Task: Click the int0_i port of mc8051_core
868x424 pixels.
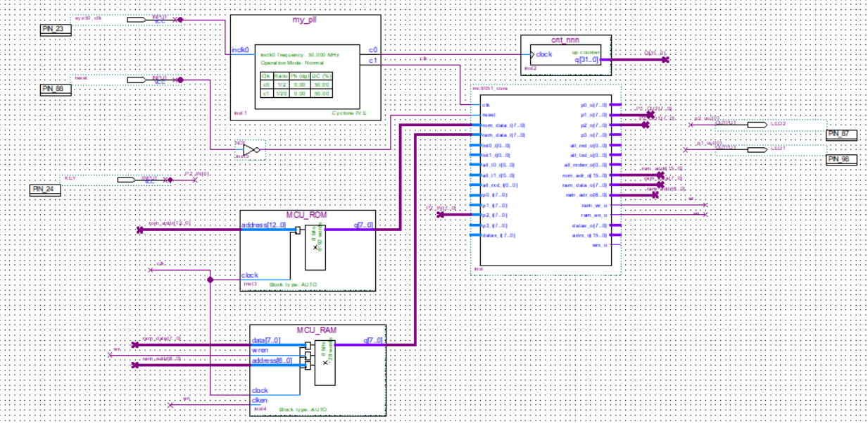Action: [x=496, y=145]
